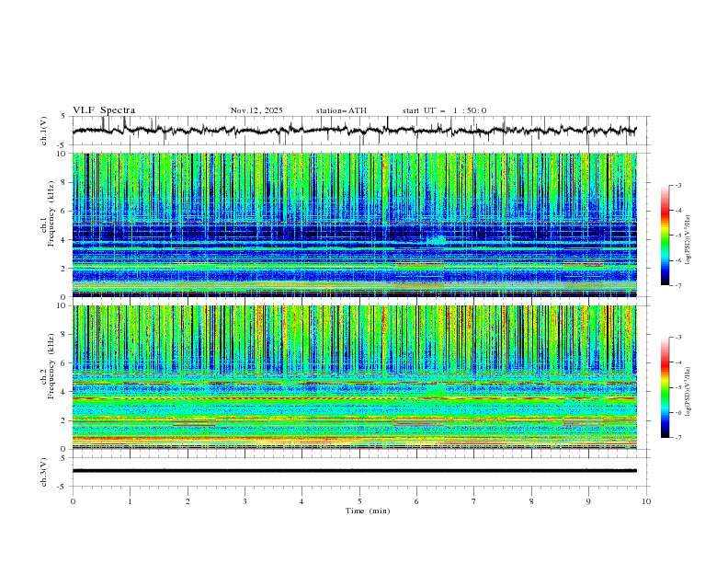Click the 2 minute tick label
Screen dimensions: 728x563
(188, 501)
